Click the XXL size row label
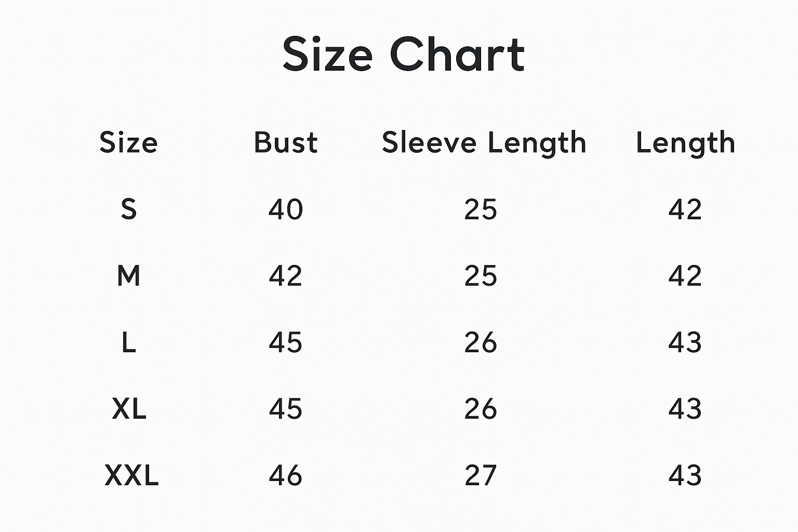 [x=131, y=475]
